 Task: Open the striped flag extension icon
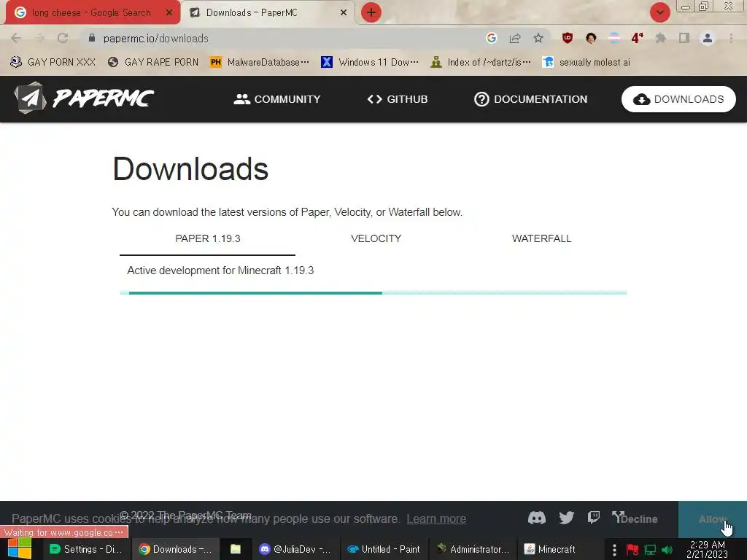point(614,38)
